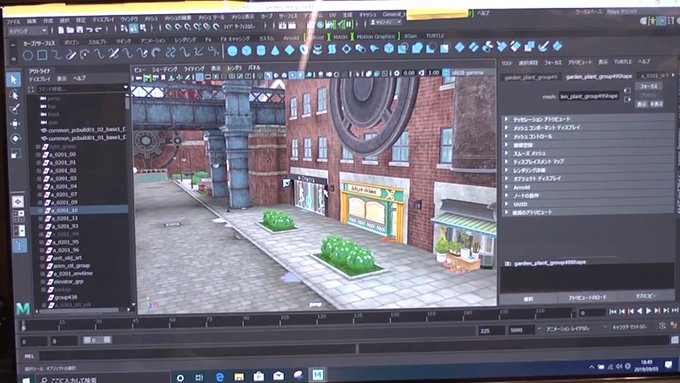Open File Explorer from the taskbar
Image resolution: width=680 pixels, height=383 pixels.
click(239, 377)
